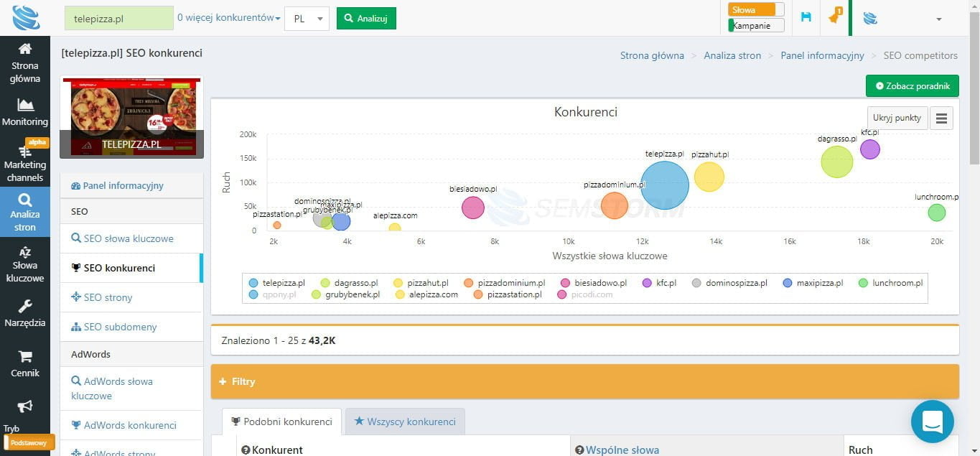Open the PL country dropdown
Screen dimensions: 980x456
pos(307,19)
